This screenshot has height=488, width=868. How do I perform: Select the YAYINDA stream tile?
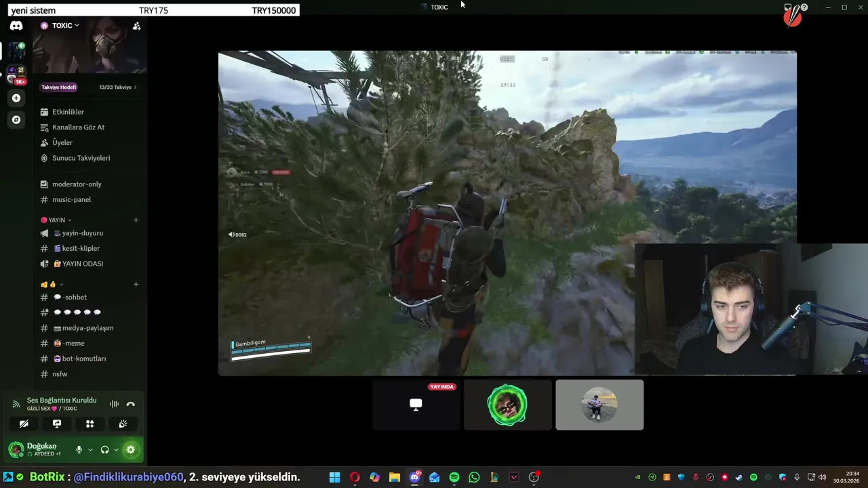(x=416, y=405)
